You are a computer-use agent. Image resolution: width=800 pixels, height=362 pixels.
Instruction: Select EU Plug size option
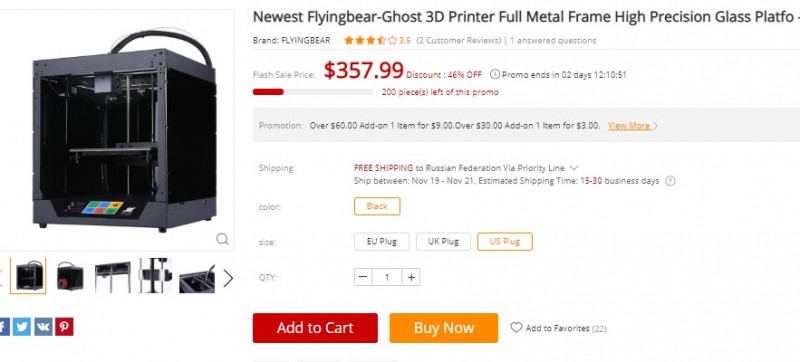[x=382, y=242]
